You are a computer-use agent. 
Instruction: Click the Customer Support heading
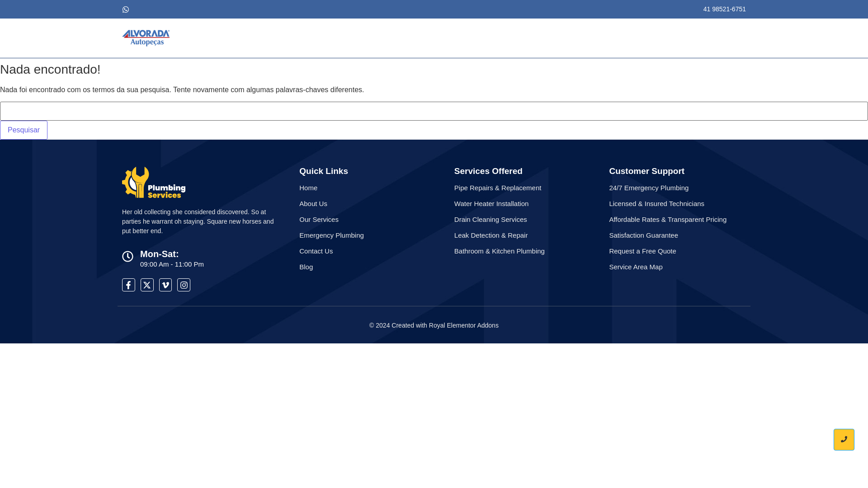coord(646,171)
